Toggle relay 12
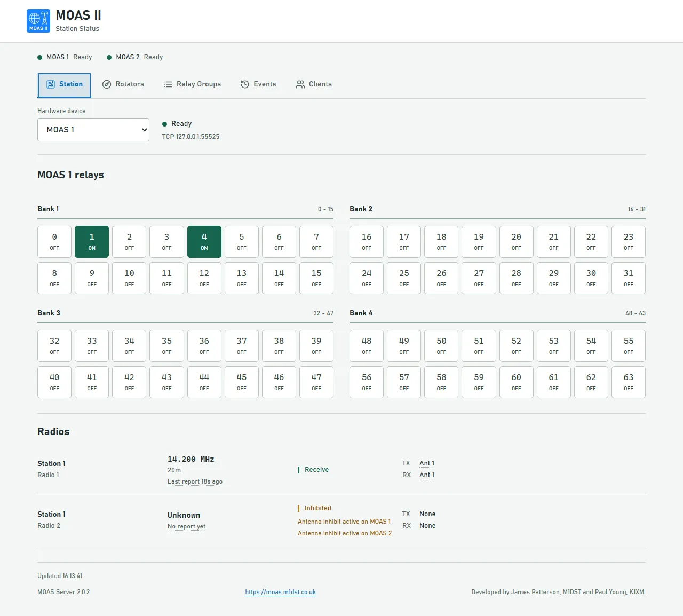Image resolution: width=683 pixels, height=616 pixels. pyautogui.click(x=204, y=278)
